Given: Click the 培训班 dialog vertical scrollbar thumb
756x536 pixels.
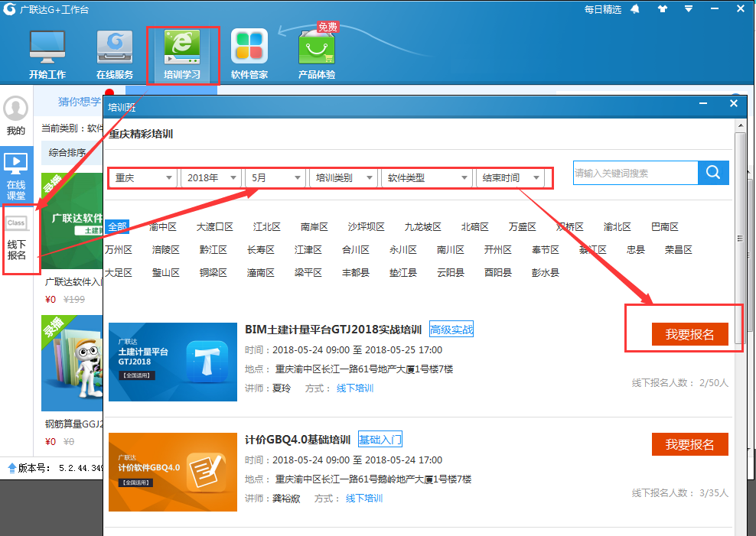Looking at the screenshot, I should point(741,239).
